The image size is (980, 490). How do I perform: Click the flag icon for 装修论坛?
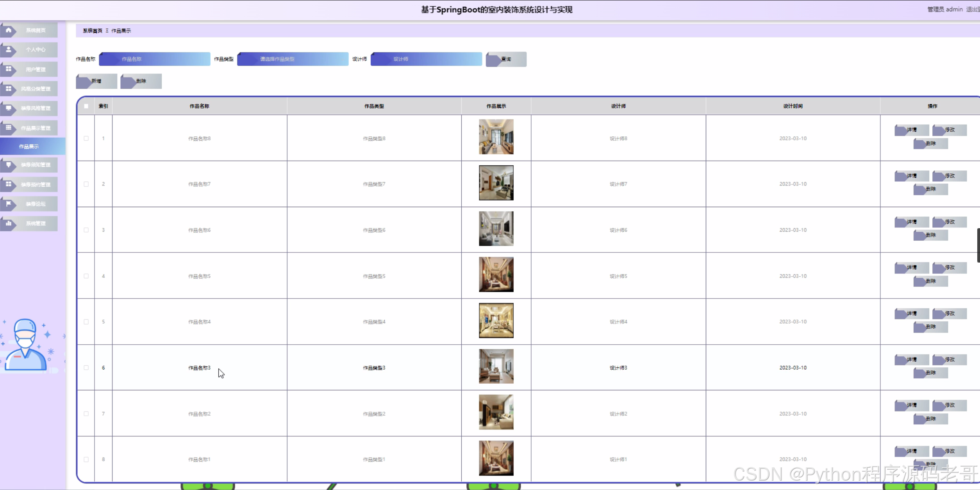(9, 204)
